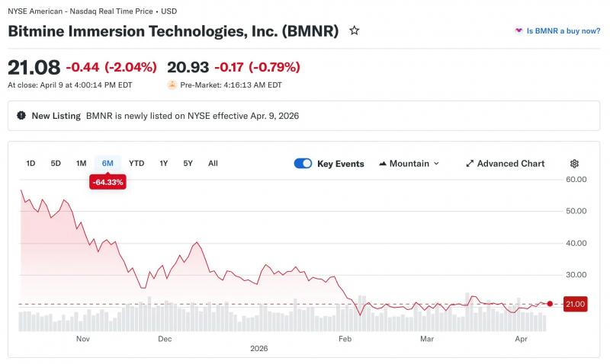
Task: Switch to the 1M range
Action: click(x=81, y=164)
